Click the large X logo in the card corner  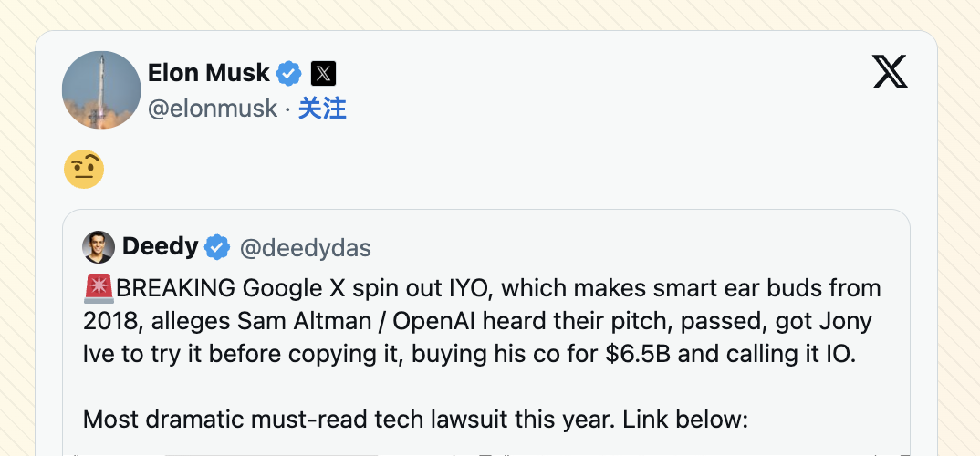click(890, 72)
